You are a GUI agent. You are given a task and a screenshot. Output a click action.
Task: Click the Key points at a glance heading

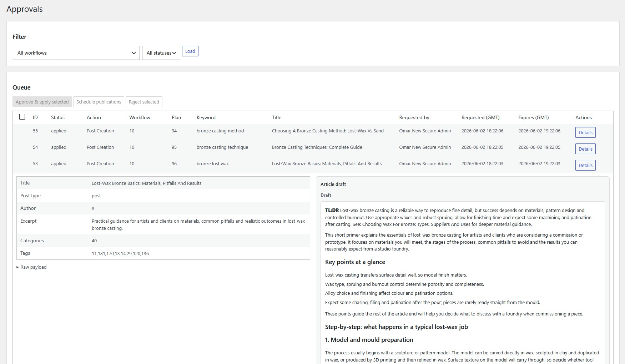[355, 262]
